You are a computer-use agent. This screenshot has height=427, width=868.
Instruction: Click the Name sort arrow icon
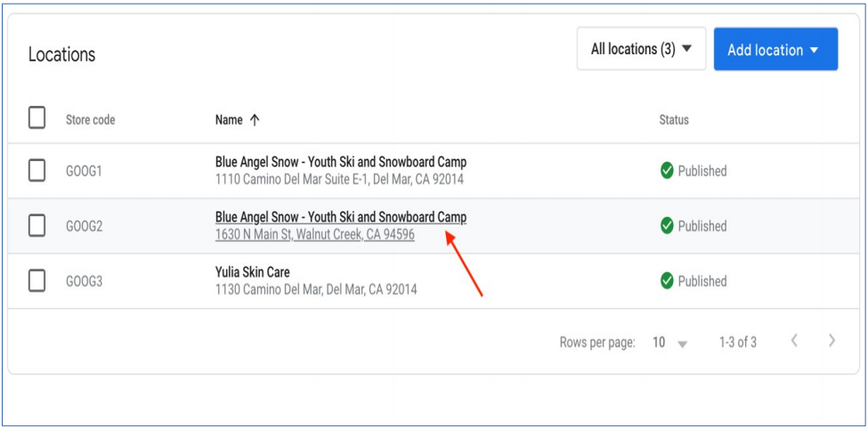click(255, 120)
